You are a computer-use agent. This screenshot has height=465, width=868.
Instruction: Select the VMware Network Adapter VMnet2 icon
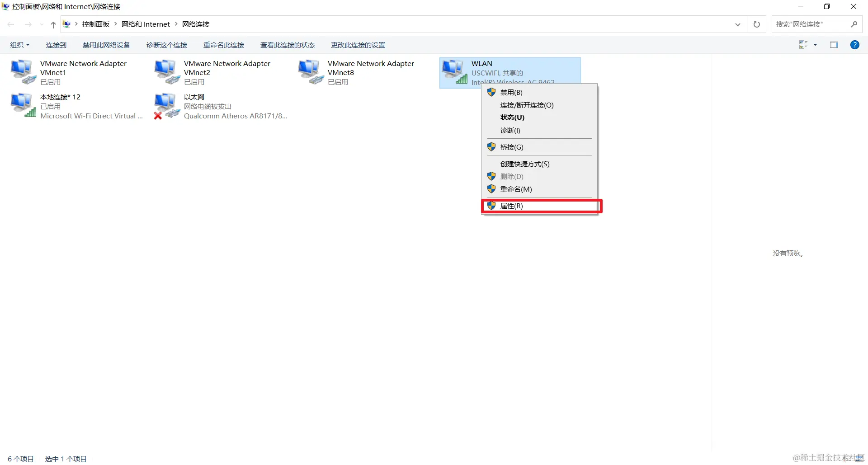[x=167, y=72]
